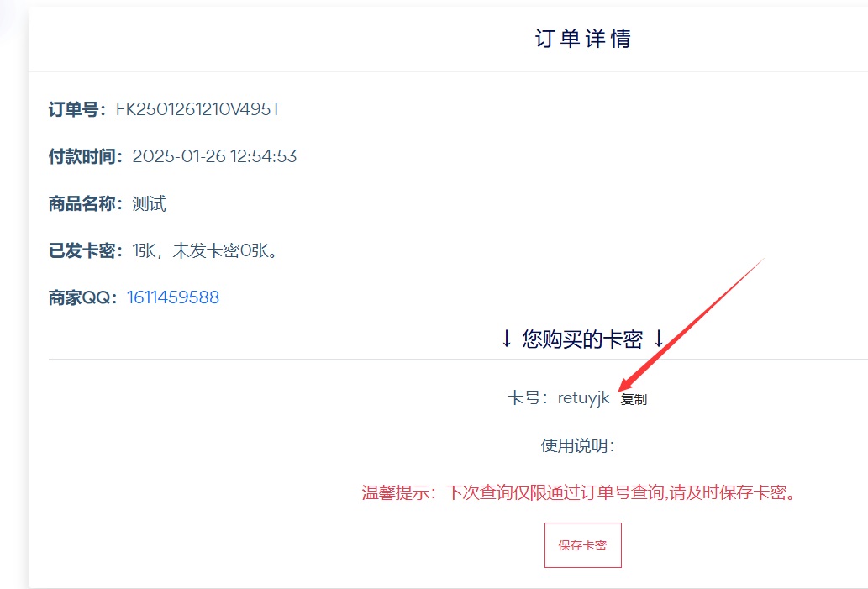This screenshot has height=589, width=868.
Task: Click the 订单号 field label
Action: click(x=76, y=109)
